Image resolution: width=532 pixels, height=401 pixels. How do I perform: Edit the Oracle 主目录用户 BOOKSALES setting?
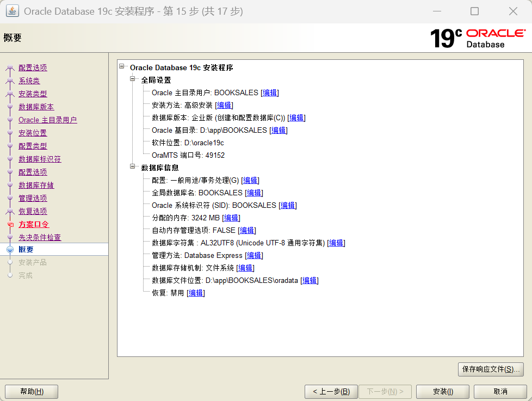(270, 92)
